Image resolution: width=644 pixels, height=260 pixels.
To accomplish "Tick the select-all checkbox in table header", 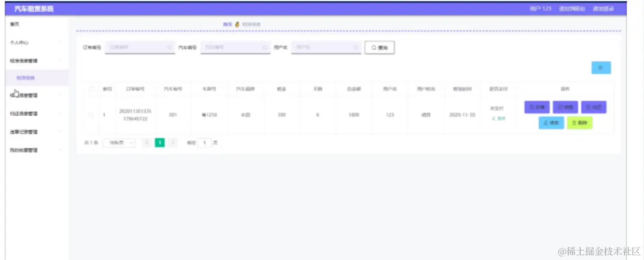I will pos(91,89).
